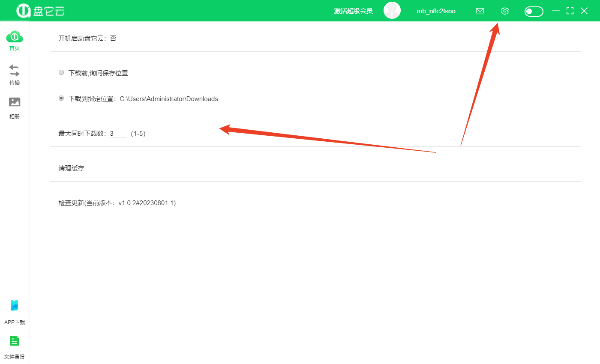600x364 pixels.
Task: Open the mail messages icon
Action: (x=480, y=11)
